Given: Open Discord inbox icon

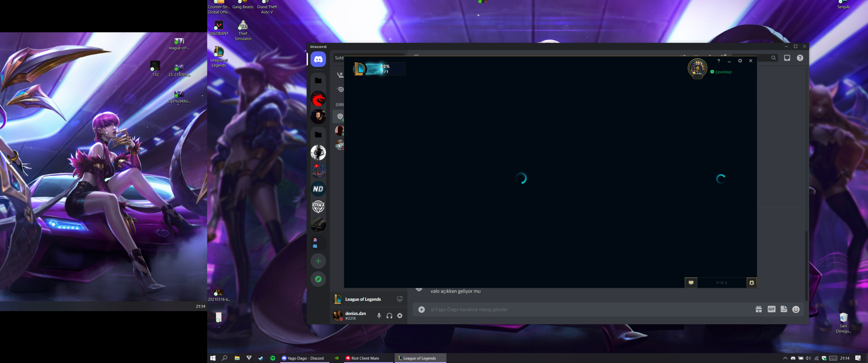Looking at the screenshot, I should [x=787, y=58].
